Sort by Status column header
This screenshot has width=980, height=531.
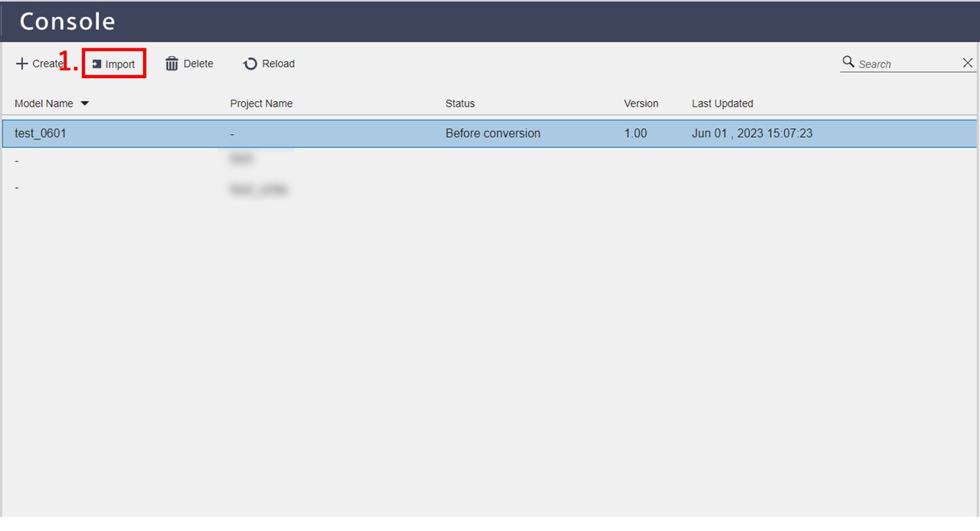(x=460, y=103)
